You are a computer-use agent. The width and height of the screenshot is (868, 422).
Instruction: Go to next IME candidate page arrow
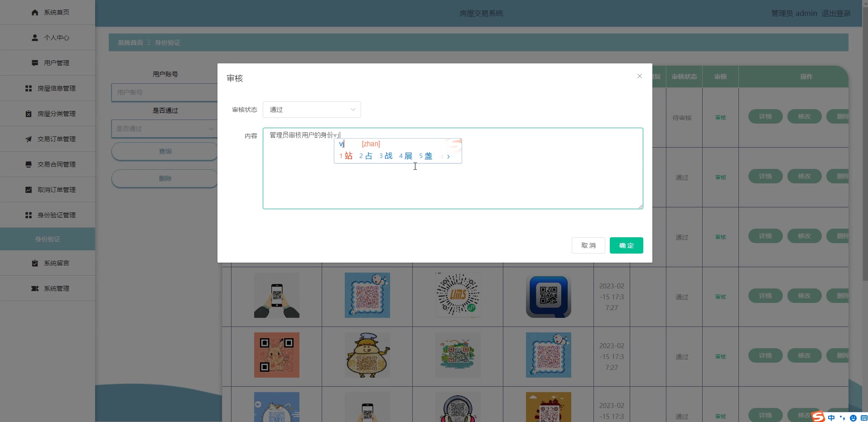click(x=448, y=157)
